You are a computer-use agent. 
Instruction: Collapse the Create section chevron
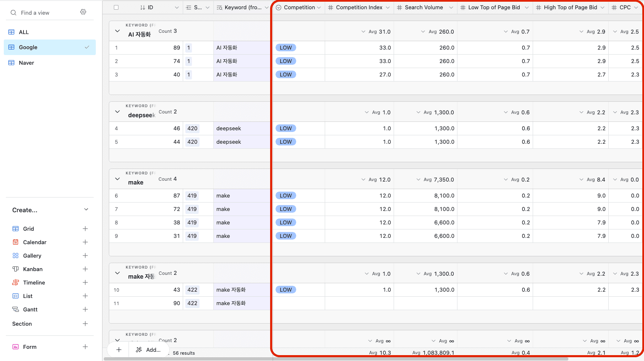(86, 210)
